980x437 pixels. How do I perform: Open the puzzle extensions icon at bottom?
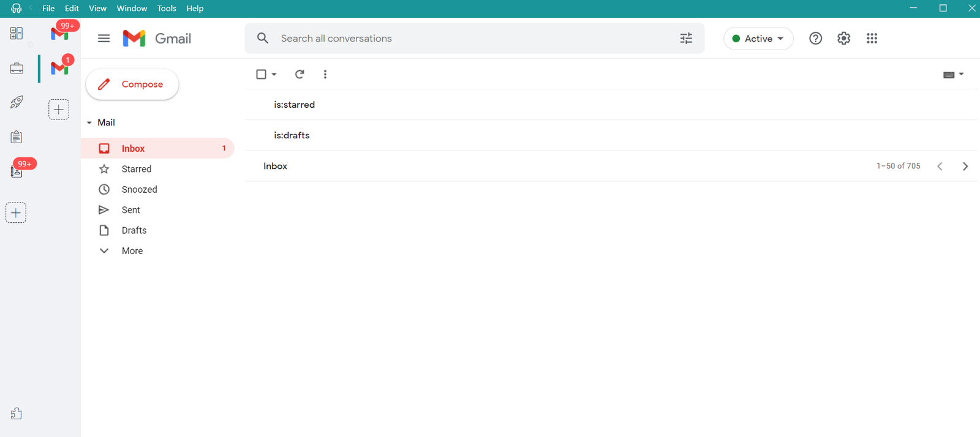click(x=17, y=414)
